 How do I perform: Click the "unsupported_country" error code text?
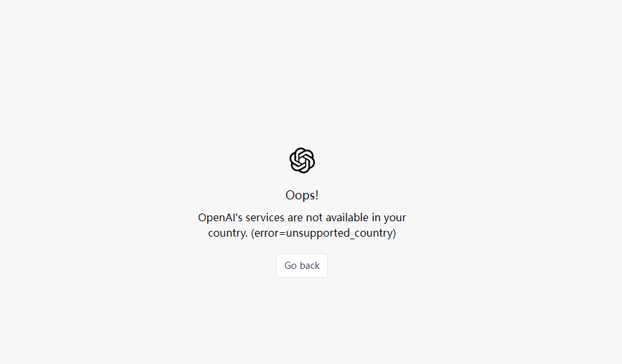[x=339, y=233]
